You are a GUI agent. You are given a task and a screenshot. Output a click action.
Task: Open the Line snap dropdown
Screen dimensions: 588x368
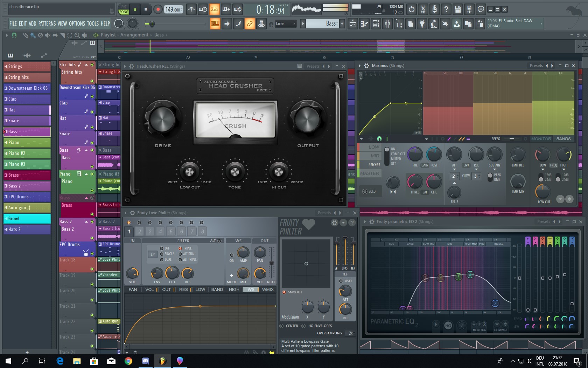285,24
